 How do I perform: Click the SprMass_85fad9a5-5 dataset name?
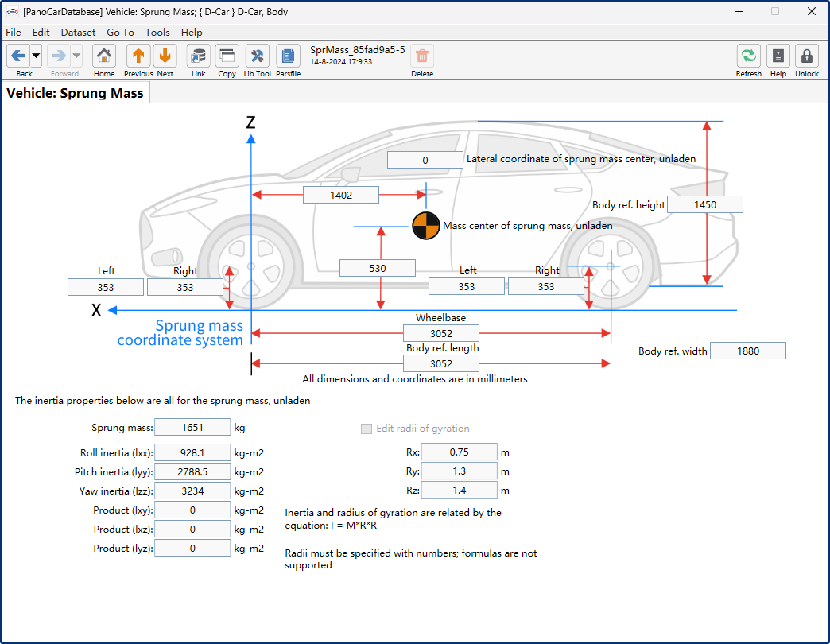pyautogui.click(x=357, y=50)
